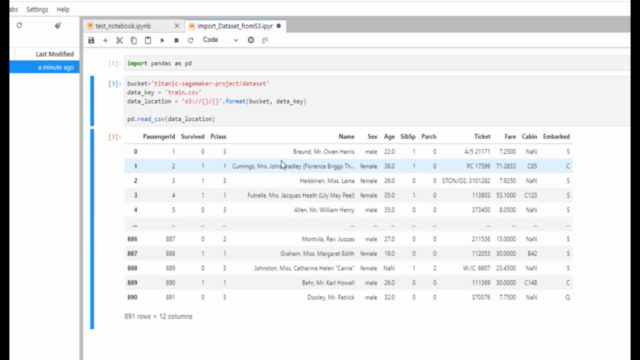The image size is (640, 360).
Task: Click the name Graham, Miss. Margaret Edith
Action: pyautogui.click(x=317, y=254)
